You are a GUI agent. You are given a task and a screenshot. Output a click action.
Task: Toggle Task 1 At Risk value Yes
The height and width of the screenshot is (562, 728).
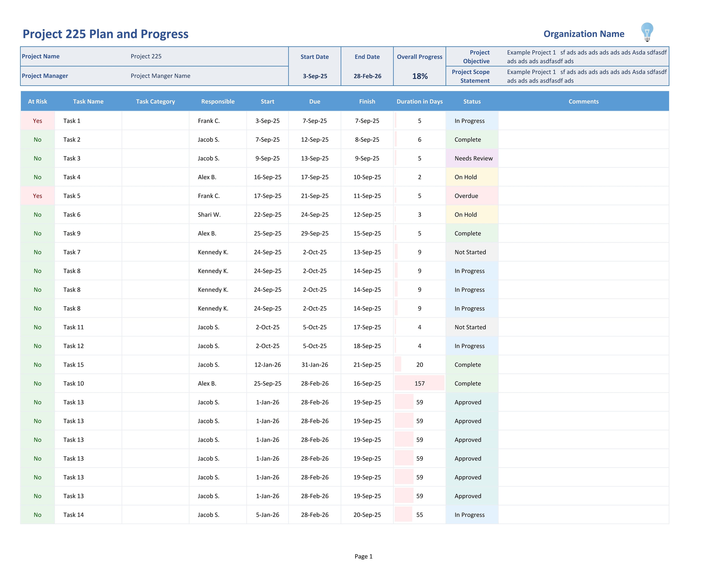(x=37, y=121)
